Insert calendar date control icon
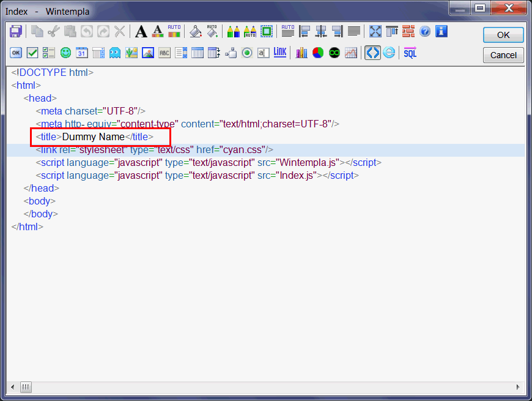This screenshot has width=532, height=401. pos(82,53)
